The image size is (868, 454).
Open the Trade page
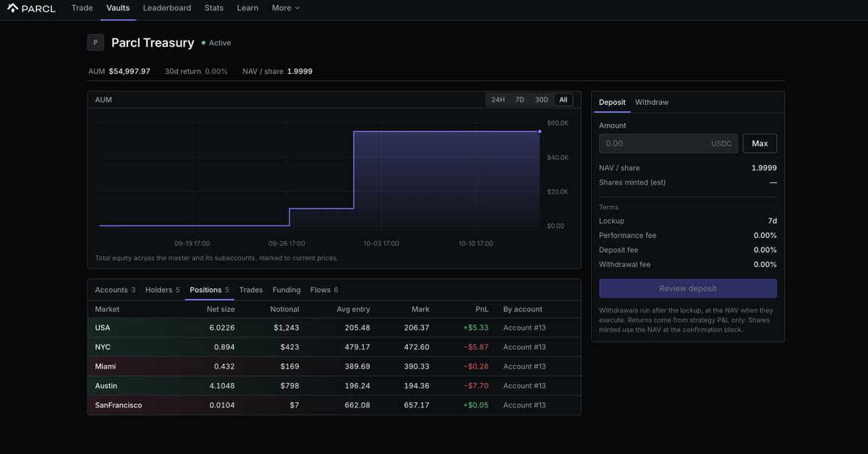82,8
